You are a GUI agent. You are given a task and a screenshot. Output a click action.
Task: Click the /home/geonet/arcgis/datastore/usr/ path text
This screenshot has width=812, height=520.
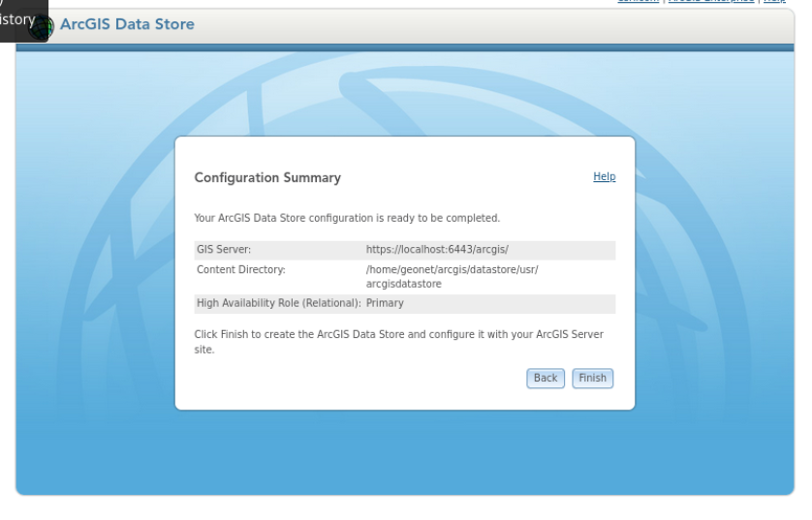click(453, 269)
